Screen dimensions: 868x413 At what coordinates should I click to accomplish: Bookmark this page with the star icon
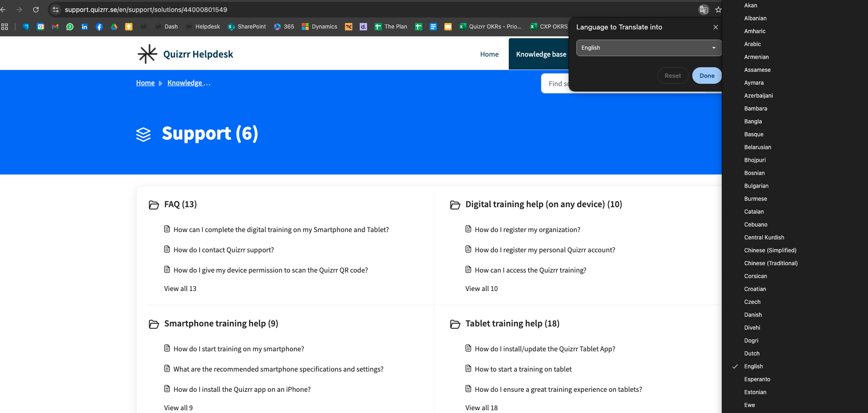[718, 10]
